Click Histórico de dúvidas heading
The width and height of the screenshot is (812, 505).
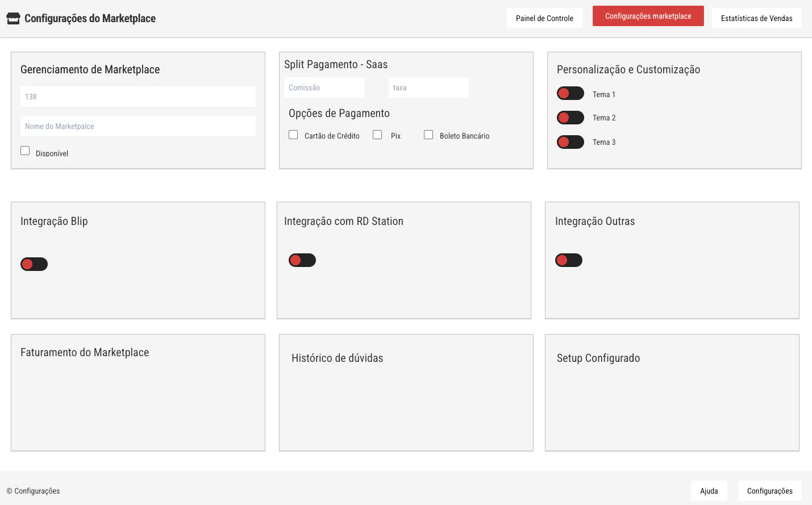pos(338,358)
